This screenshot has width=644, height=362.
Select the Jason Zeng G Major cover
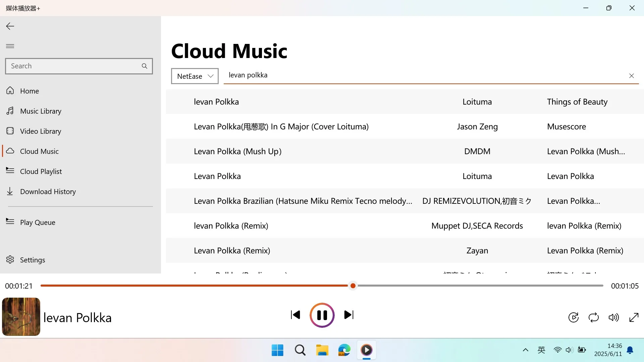(405, 126)
